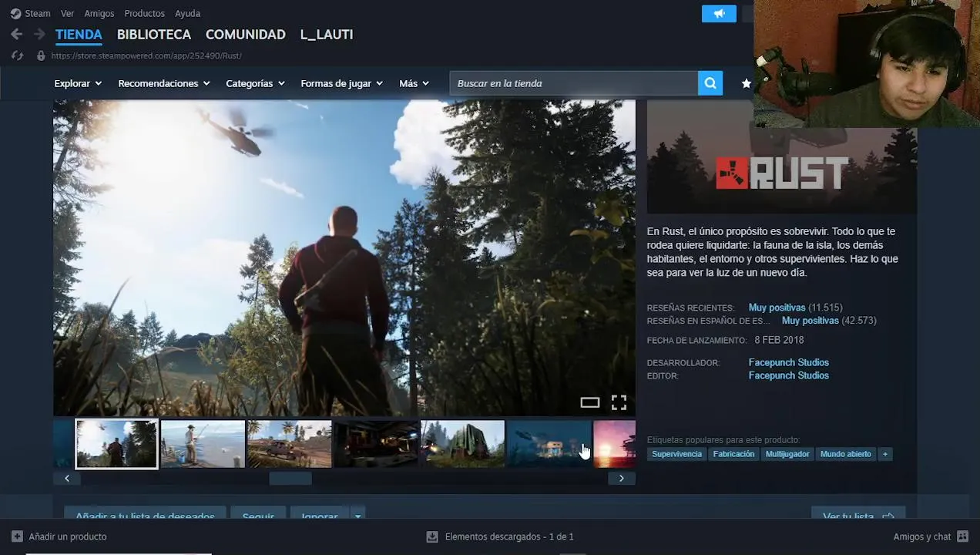Reload page with refresh icon

point(18,55)
